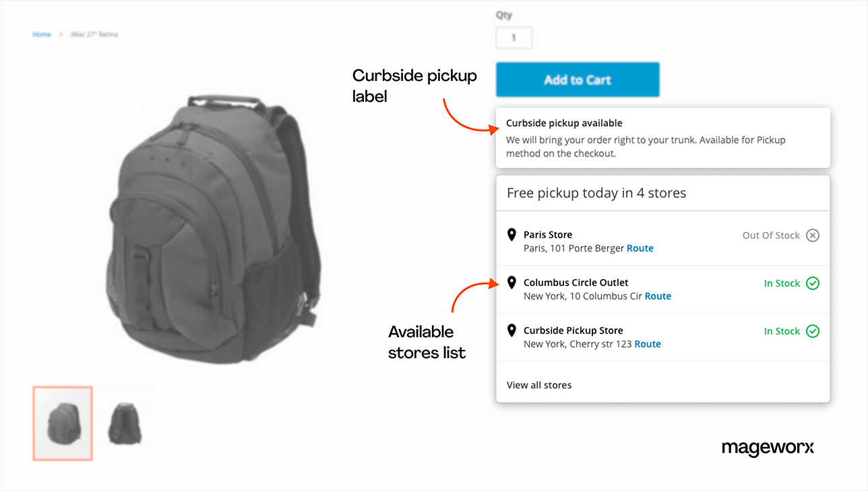Select the first backpack thumbnail

[x=62, y=423]
